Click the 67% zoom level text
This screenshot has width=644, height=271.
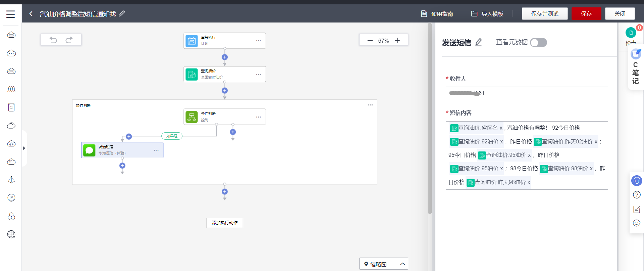383,41
